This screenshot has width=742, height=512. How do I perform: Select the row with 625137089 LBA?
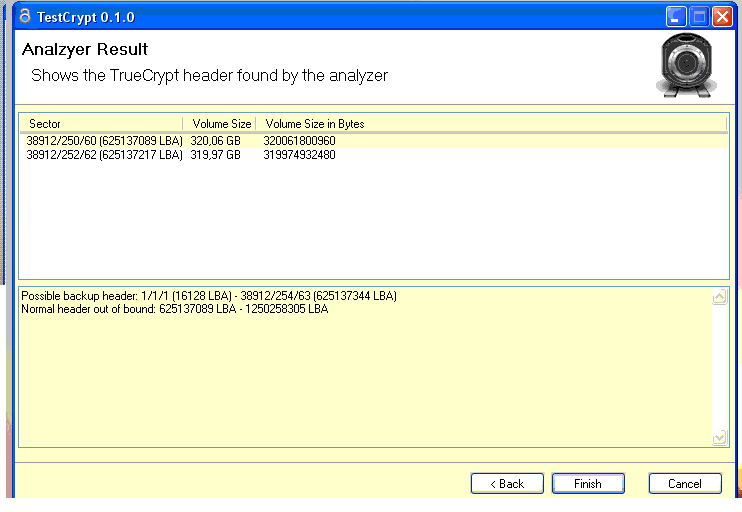click(374, 141)
